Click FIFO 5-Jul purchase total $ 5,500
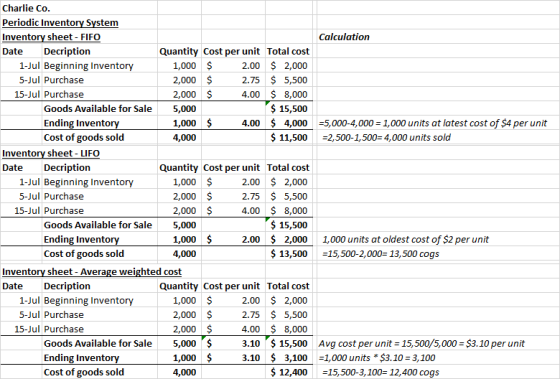Screen dimensions: 560x379 pyautogui.click(x=289, y=80)
